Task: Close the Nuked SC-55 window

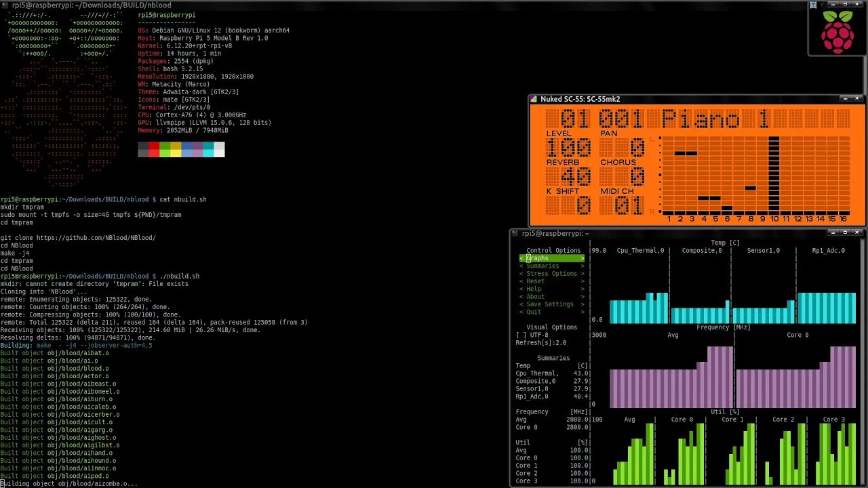Action: [857, 99]
